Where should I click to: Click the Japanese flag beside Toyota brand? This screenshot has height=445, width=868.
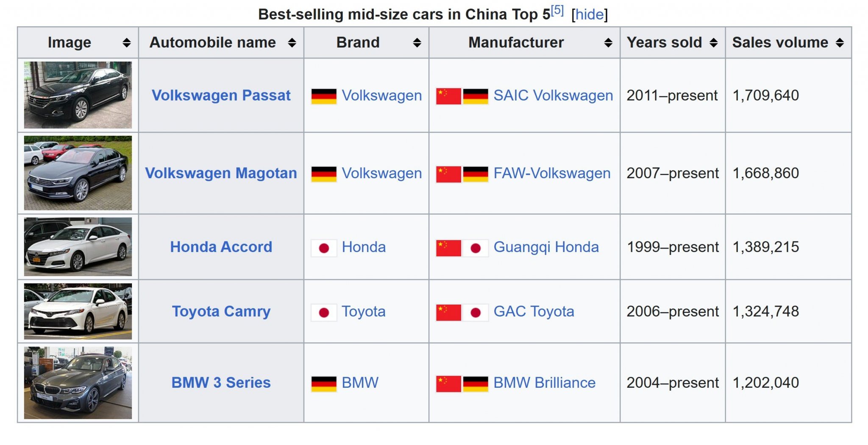[x=324, y=311]
